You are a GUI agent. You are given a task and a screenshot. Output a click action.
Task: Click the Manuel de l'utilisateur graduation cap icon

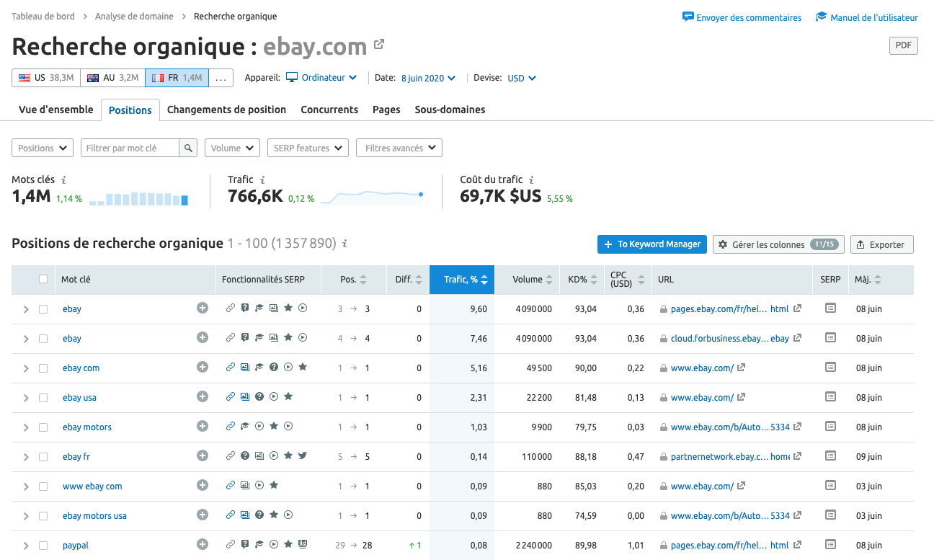tap(822, 17)
